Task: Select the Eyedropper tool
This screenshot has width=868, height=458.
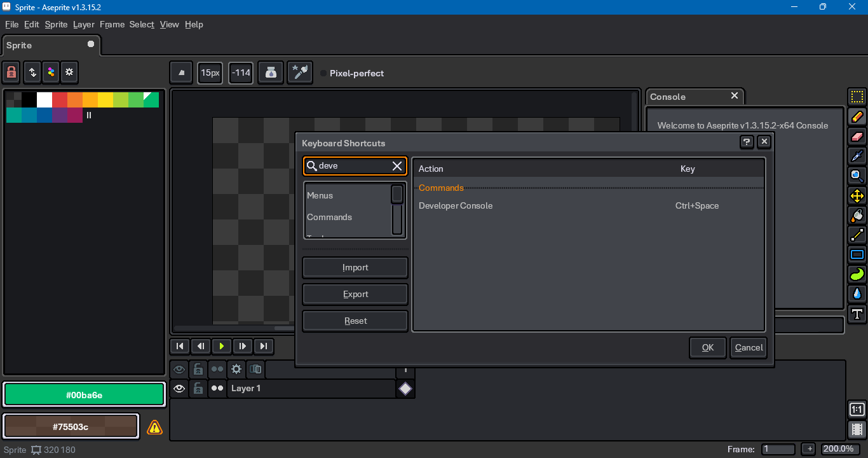Action: coord(857,156)
